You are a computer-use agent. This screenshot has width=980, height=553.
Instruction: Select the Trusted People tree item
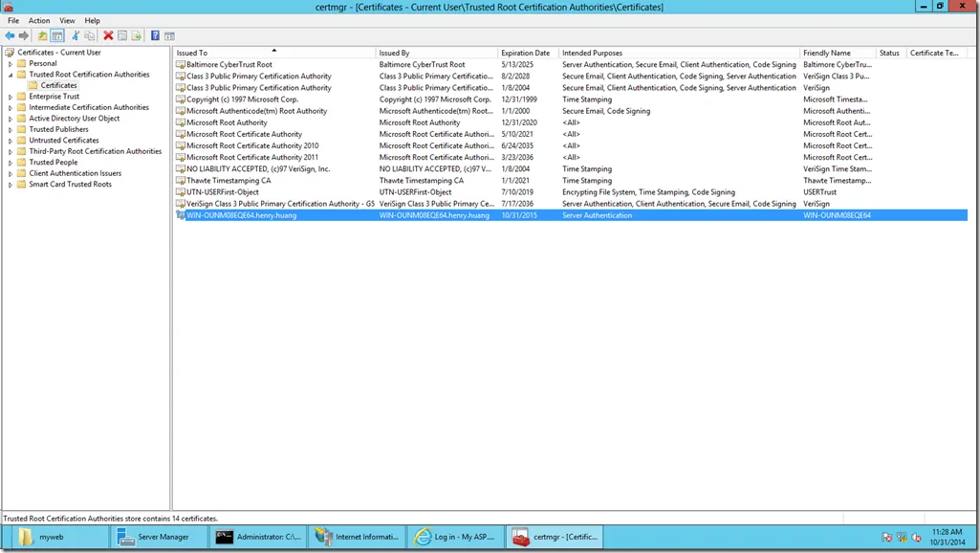(54, 162)
